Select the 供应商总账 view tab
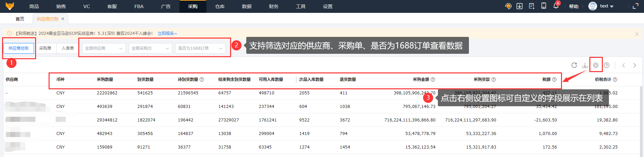The height and width of the screenshot is (157, 644). tap(19, 48)
